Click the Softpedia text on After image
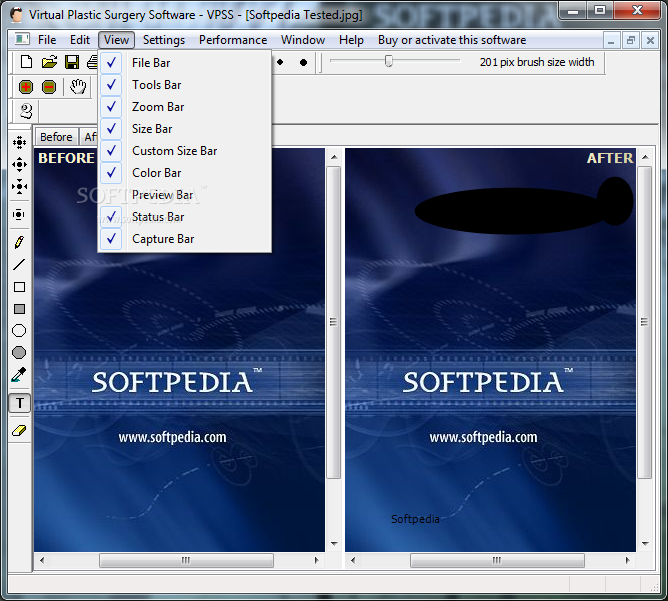The width and height of the screenshot is (668, 601). (415, 519)
